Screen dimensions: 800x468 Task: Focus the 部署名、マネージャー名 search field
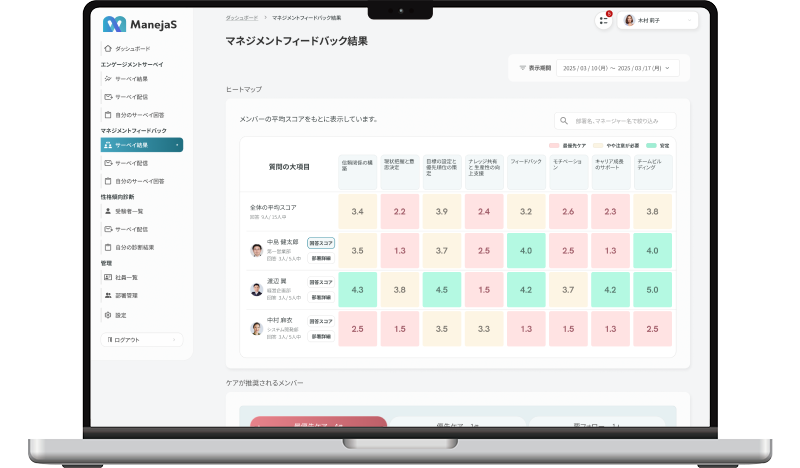(x=615, y=121)
